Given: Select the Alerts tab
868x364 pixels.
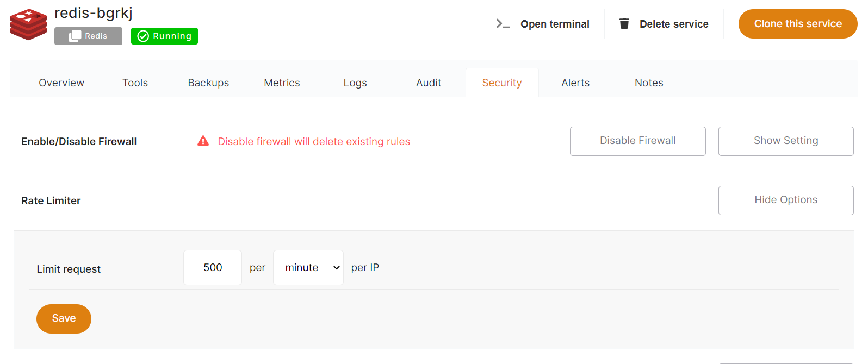Looking at the screenshot, I should (575, 83).
